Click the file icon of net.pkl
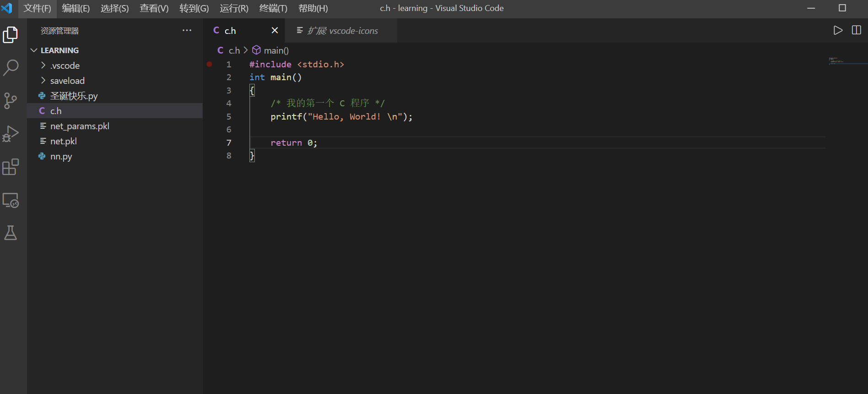Image resolution: width=868 pixels, height=394 pixels. [43, 141]
